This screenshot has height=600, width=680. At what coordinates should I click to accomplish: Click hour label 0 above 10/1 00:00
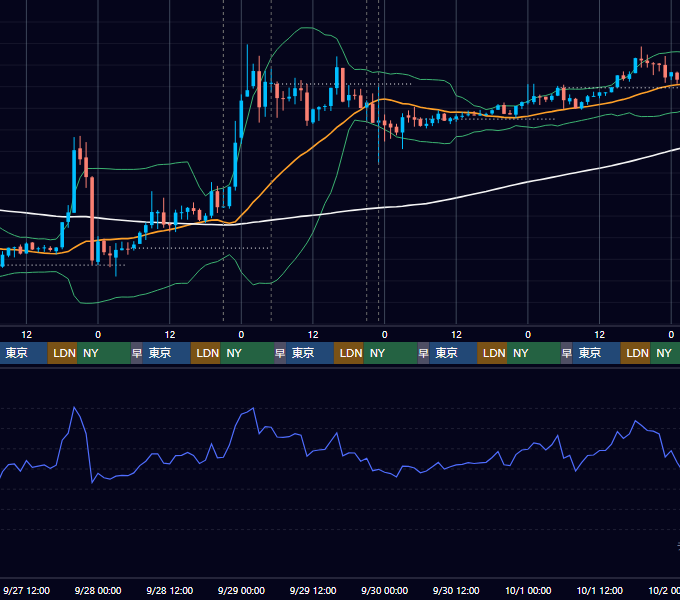pyautogui.click(x=528, y=335)
